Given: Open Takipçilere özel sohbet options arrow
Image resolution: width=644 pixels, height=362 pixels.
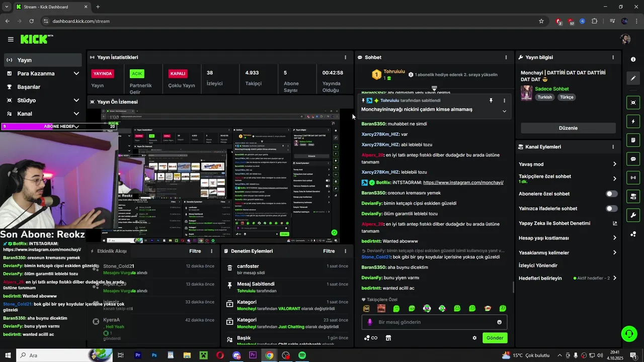Looking at the screenshot, I should tap(614, 178).
